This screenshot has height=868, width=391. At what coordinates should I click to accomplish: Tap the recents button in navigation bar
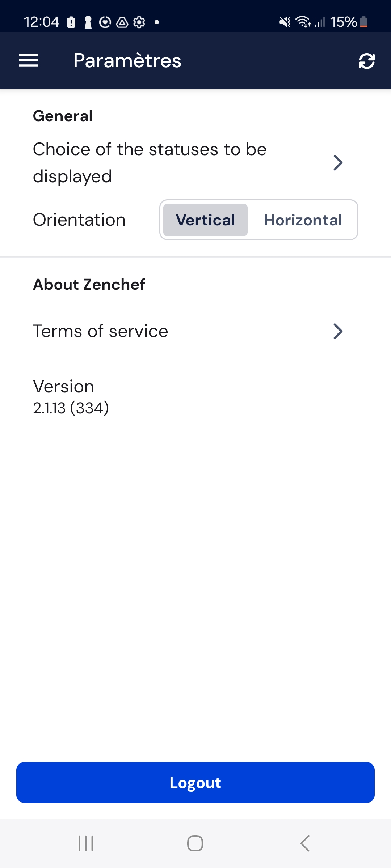[x=86, y=843]
